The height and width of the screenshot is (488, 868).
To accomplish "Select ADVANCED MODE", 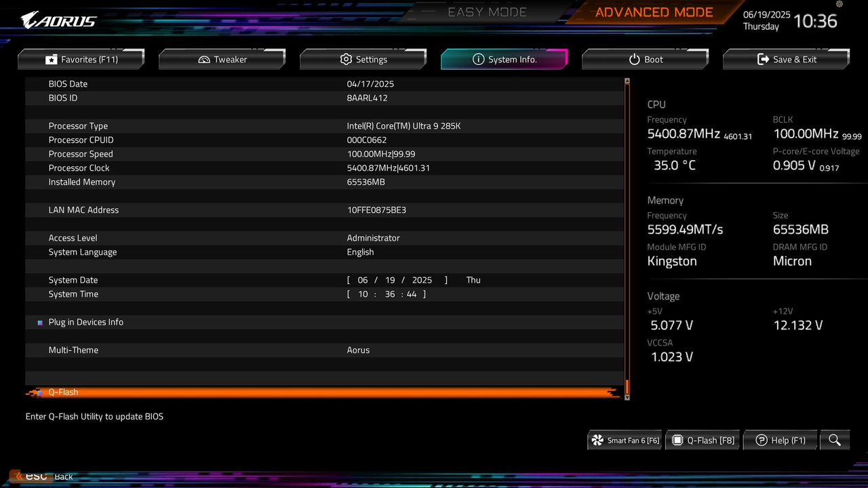I will (654, 12).
